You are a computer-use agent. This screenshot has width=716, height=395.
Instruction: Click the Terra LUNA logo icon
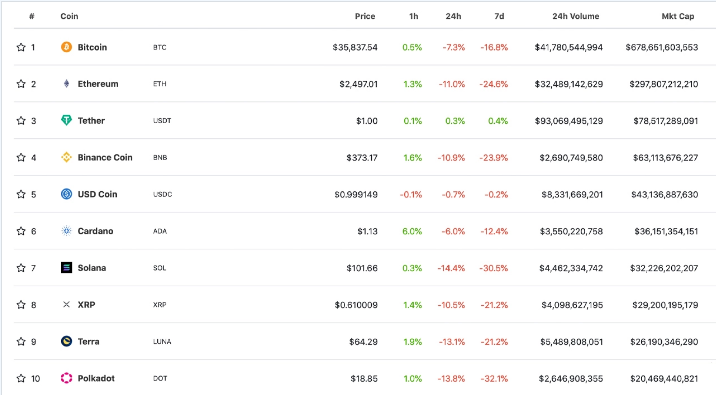[66, 341]
